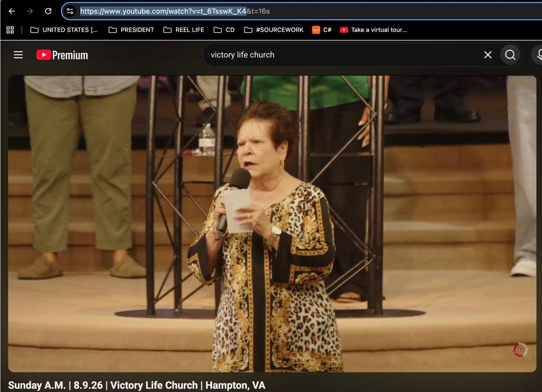Open the CD bookmark folder
Viewport: 542px width, 392px height.
click(224, 30)
